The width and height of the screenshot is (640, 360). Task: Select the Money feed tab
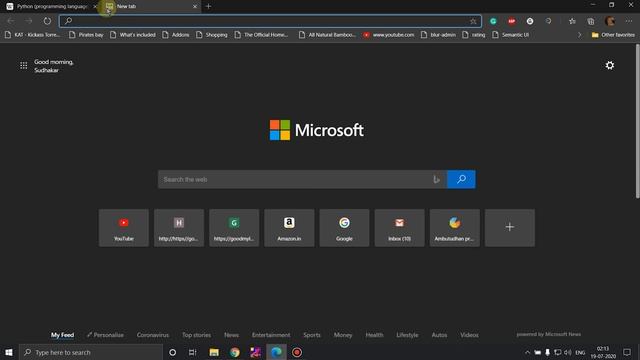pyautogui.click(x=343, y=335)
